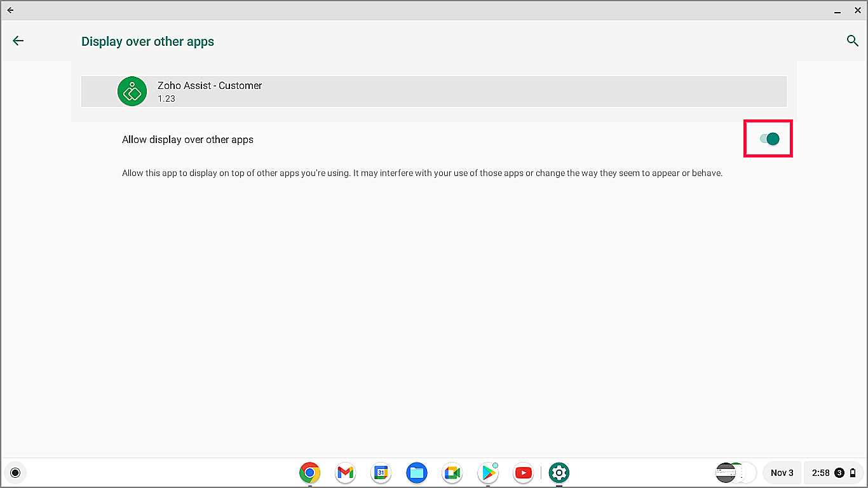
Task: Launch Gmail from the taskbar
Action: (345, 473)
